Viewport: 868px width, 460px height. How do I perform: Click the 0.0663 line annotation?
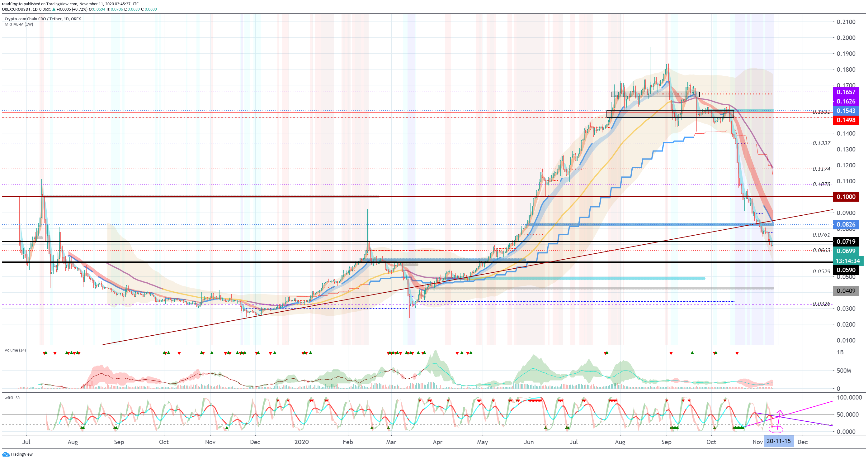(x=821, y=251)
